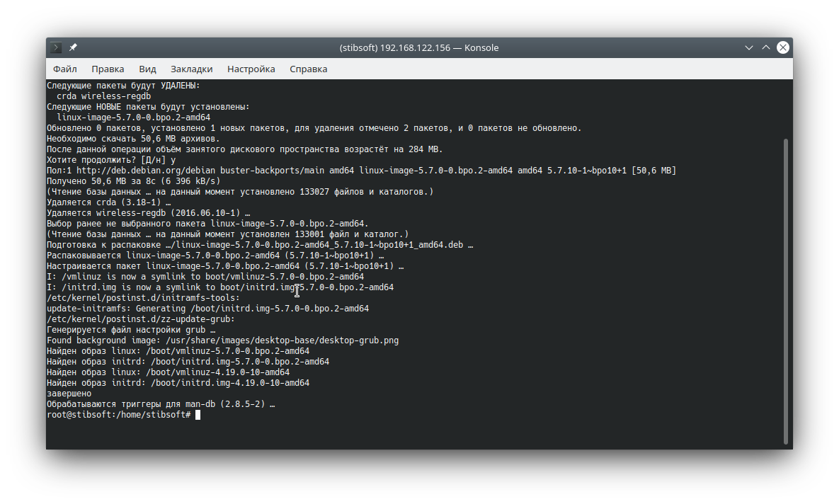This screenshot has width=839, height=504.
Task: Click 'Обрабатываются триггеры для man-db' line
Action: 161,404
